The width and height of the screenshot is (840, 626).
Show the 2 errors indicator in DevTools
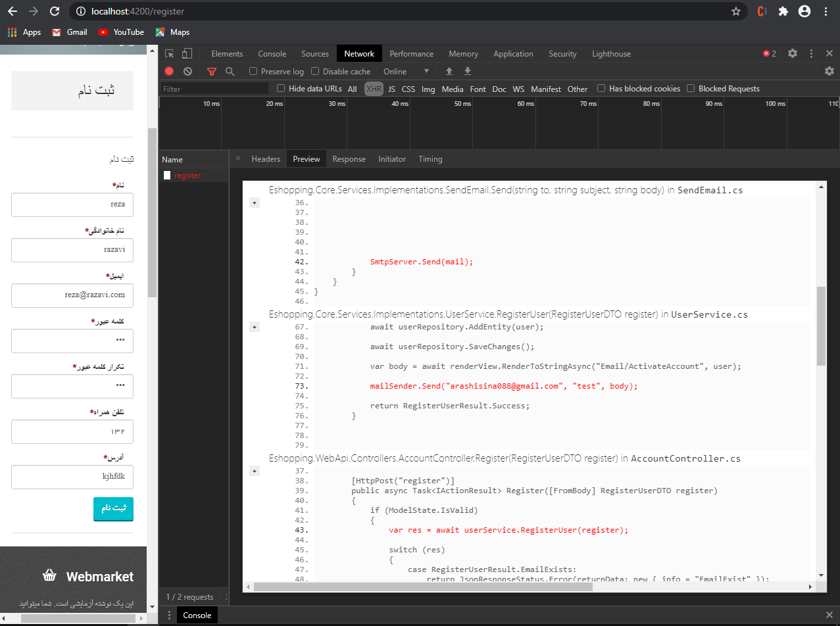coord(770,54)
